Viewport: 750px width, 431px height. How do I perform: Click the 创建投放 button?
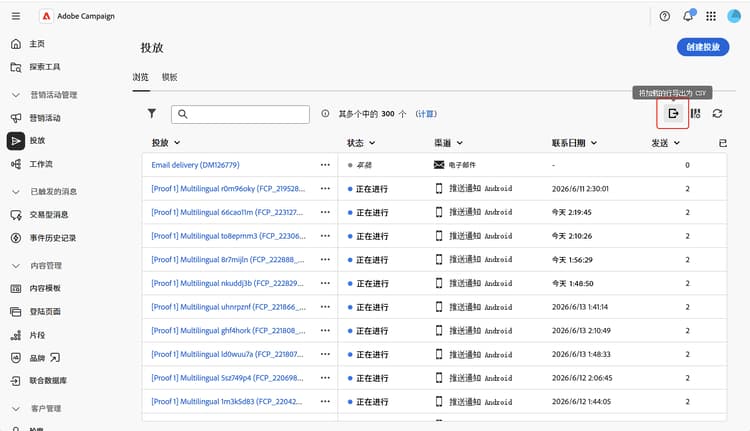[x=703, y=47]
